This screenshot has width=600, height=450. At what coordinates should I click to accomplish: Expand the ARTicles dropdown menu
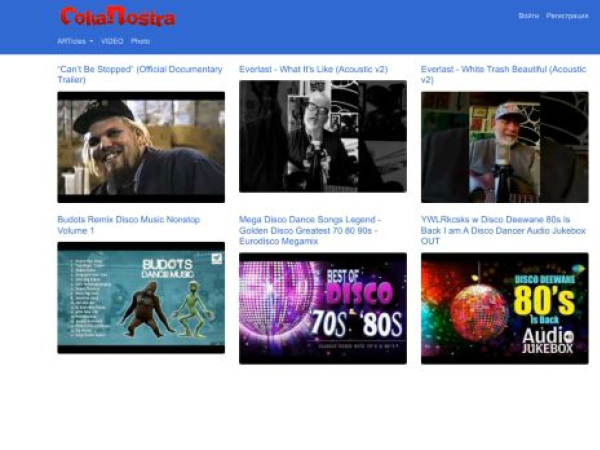coord(75,41)
